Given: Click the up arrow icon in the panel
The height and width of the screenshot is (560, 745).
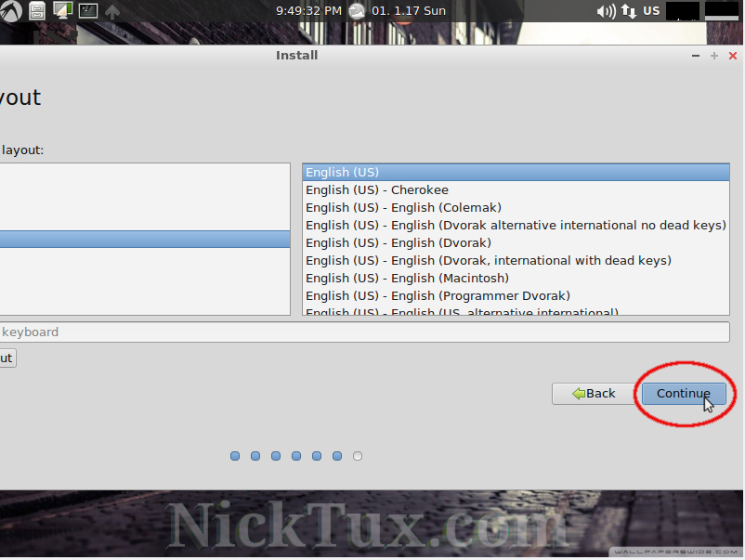Looking at the screenshot, I should (112, 11).
